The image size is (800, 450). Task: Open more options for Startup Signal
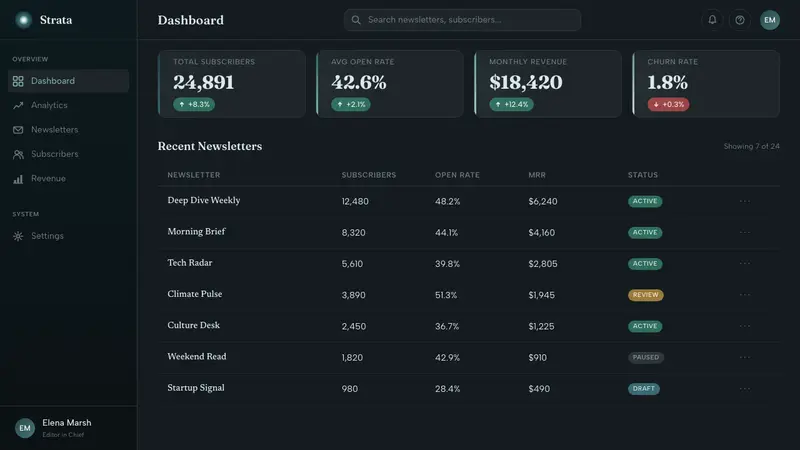coord(745,388)
